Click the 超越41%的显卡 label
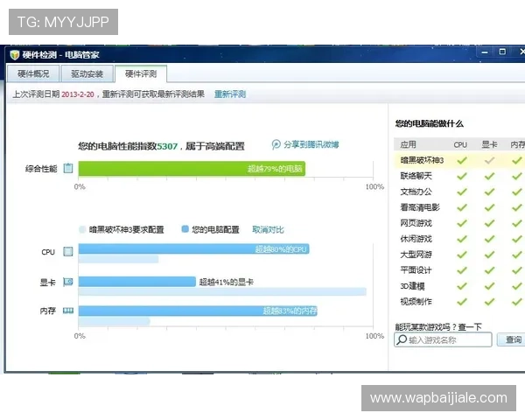 coord(227,282)
